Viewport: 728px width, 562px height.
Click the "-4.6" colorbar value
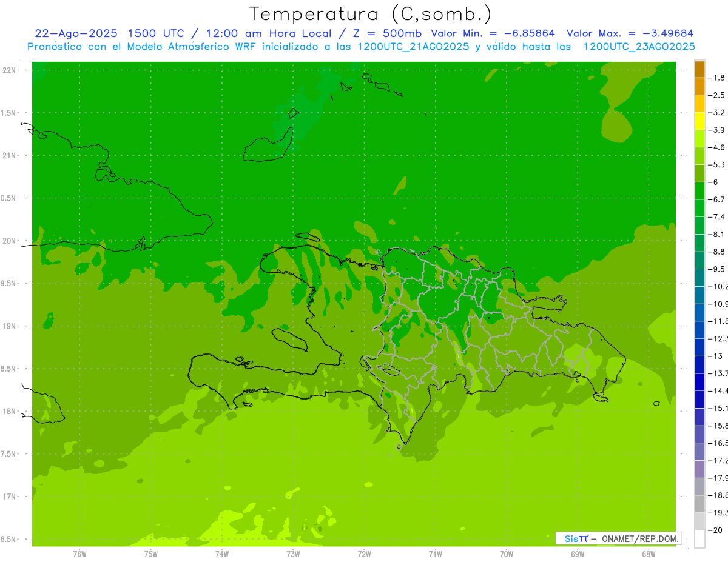[x=716, y=147]
